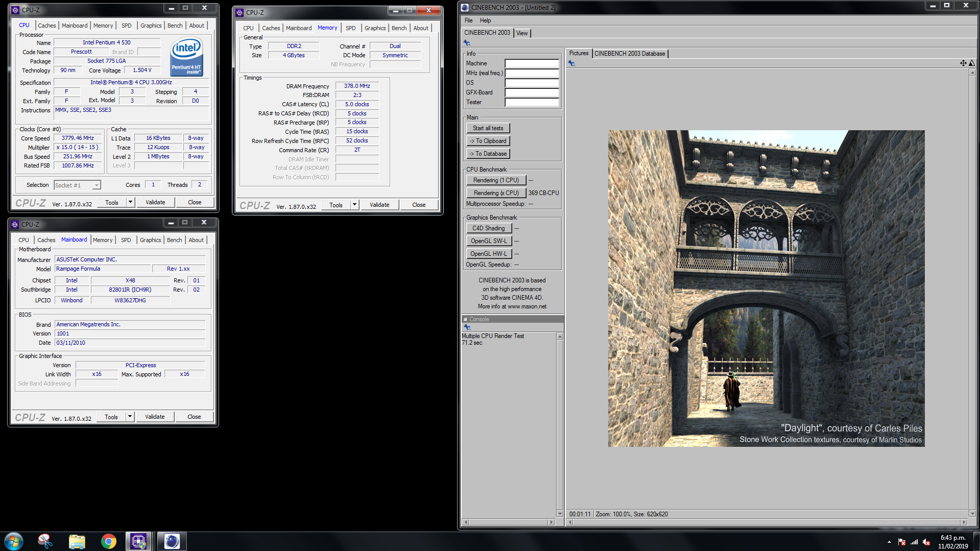
Task: Click the MHz (real freq.) input field
Action: click(532, 73)
